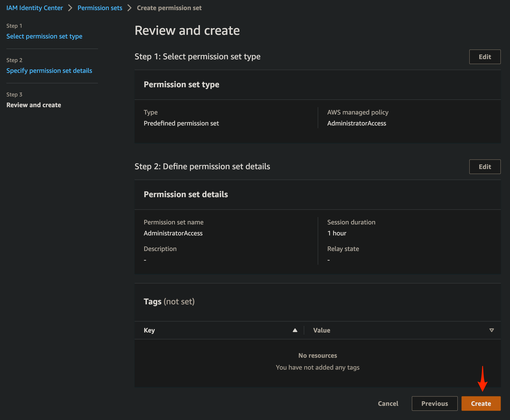This screenshot has width=510, height=420.
Task: Select the AdministratorAccess managed policy value
Action: point(356,123)
